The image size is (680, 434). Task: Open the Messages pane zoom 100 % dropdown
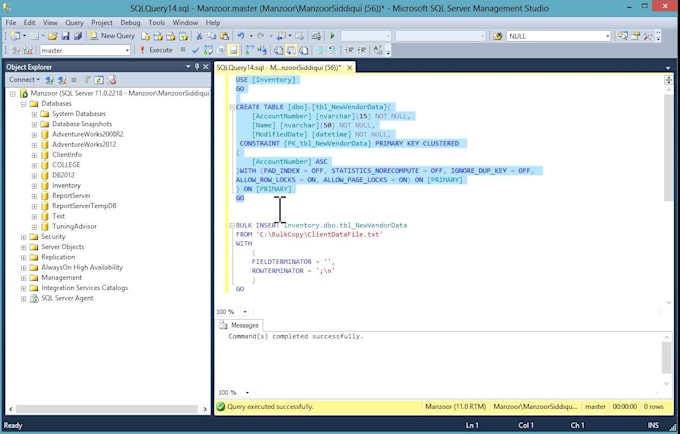tap(247, 393)
